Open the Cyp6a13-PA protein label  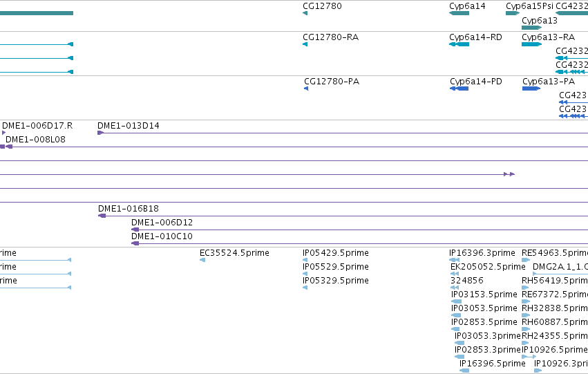coord(548,82)
